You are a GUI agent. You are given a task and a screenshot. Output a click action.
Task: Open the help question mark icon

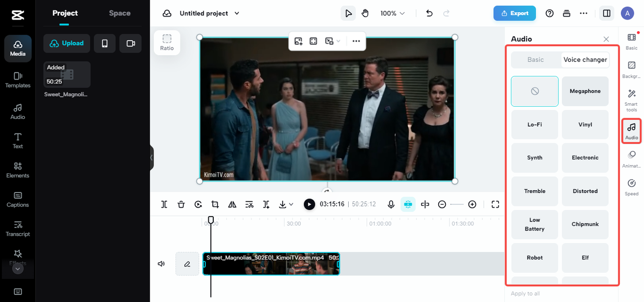pos(549,13)
